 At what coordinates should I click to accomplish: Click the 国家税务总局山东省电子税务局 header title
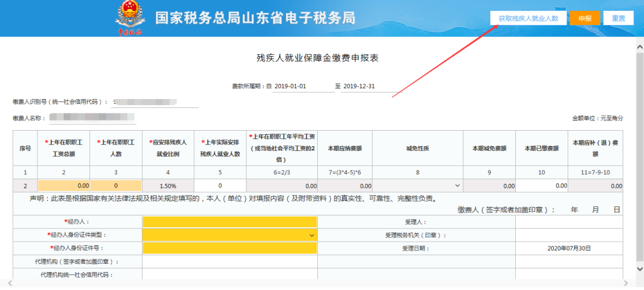coord(255,18)
